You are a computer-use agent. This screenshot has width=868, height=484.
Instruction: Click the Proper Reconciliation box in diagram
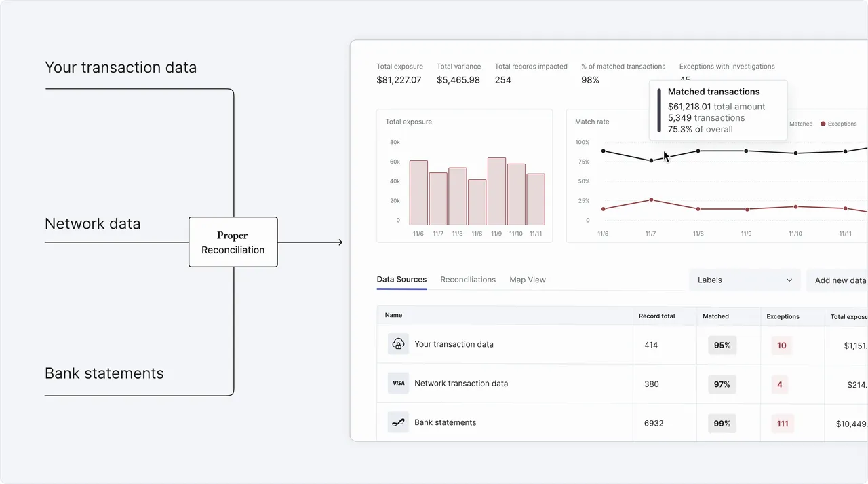click(233, 242)
